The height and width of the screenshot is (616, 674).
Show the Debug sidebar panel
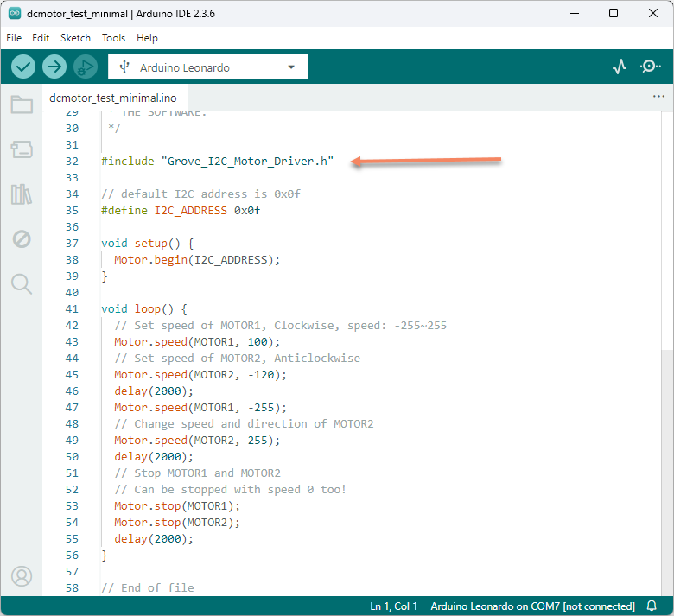[22, 239]
